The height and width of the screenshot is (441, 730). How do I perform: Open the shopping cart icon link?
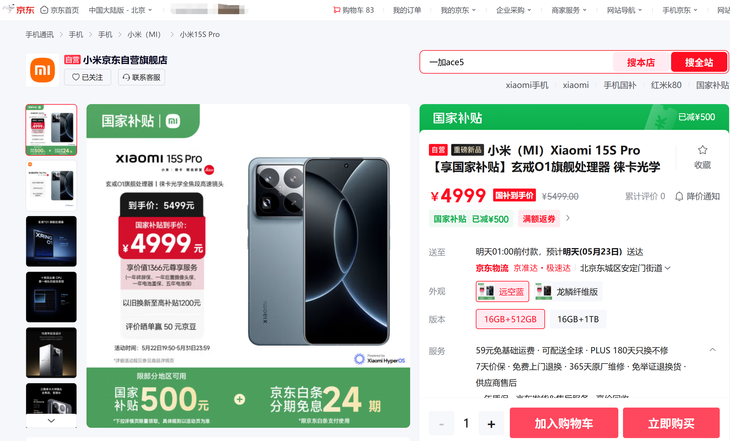pyautogui.click(x=353, y=10)
